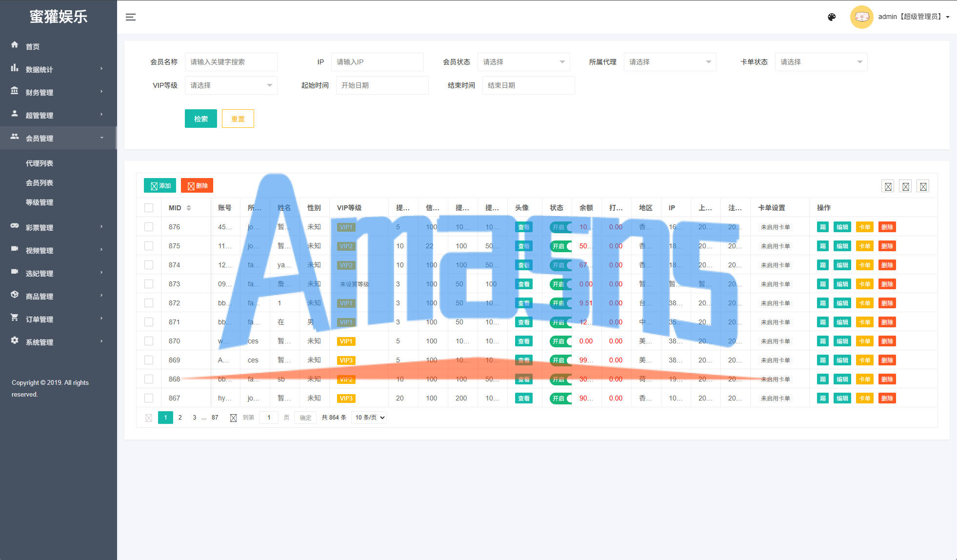Click the hamburger menu collapse icon
The height and width of the screenshot is (560, 957).
(x=131, y=17)
